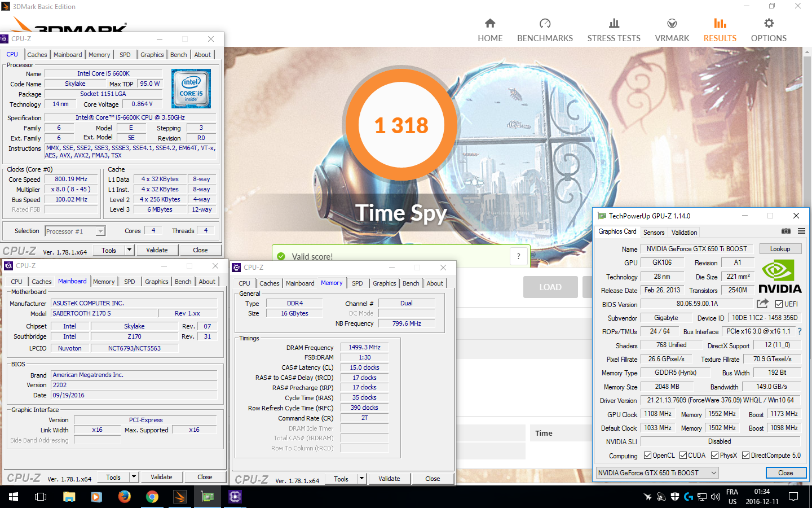The image size is (812, 508).
Task: Switch to Sensors tab in GPU-Z
Action: (654, 232)
